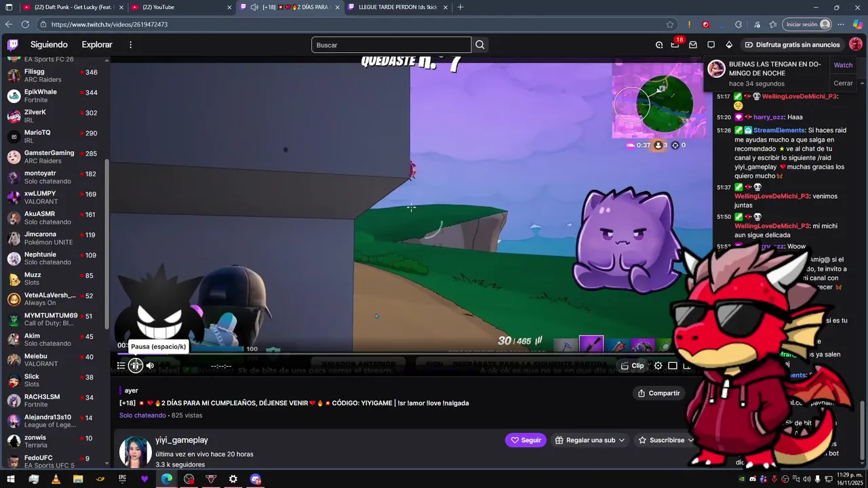Click harry_ozz username at 51:20 in chat
Screen dimensions: 868x488
click(x=769, y=117)
